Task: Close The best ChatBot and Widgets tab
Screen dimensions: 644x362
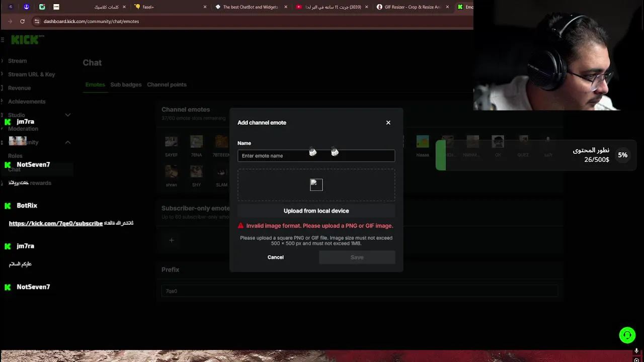Action: tap(286, 7)
